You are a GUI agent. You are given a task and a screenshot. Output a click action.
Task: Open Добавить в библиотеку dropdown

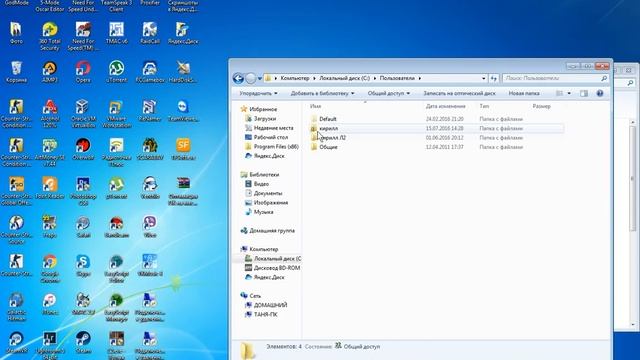coord(322,93)
